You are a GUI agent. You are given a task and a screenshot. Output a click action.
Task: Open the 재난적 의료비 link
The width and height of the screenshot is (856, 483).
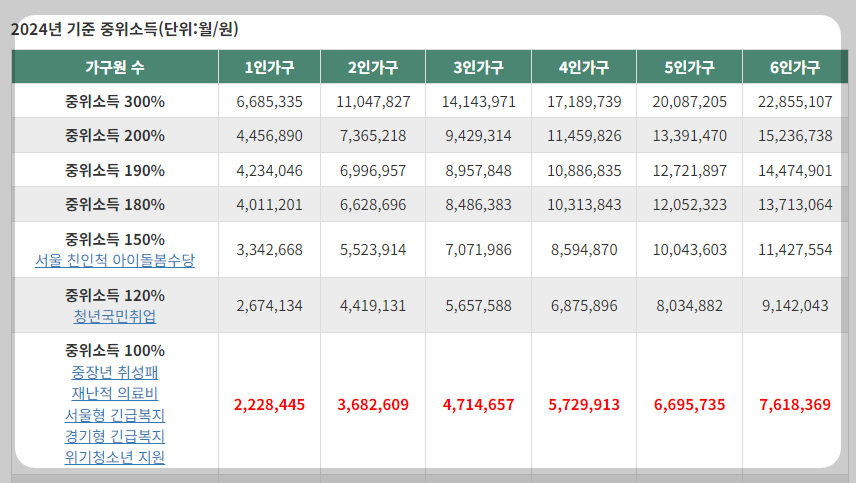(115, 393)
